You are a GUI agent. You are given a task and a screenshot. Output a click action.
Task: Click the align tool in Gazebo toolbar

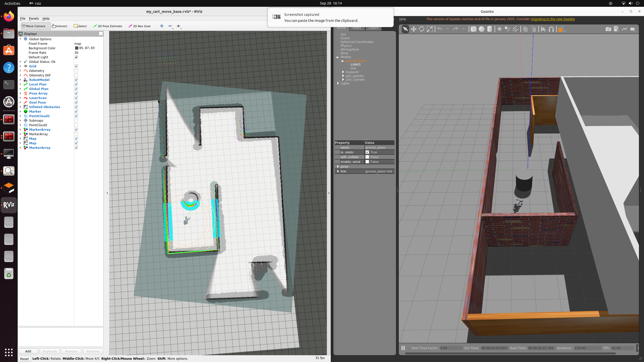(543, 29)
